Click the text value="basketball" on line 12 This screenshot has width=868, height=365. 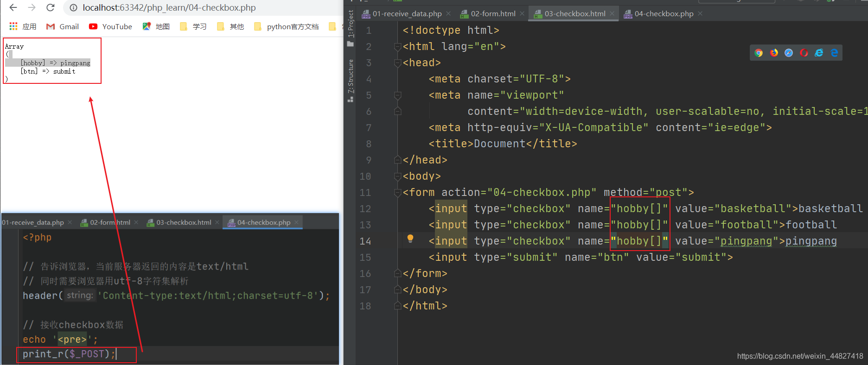click(x=734, y=209)
